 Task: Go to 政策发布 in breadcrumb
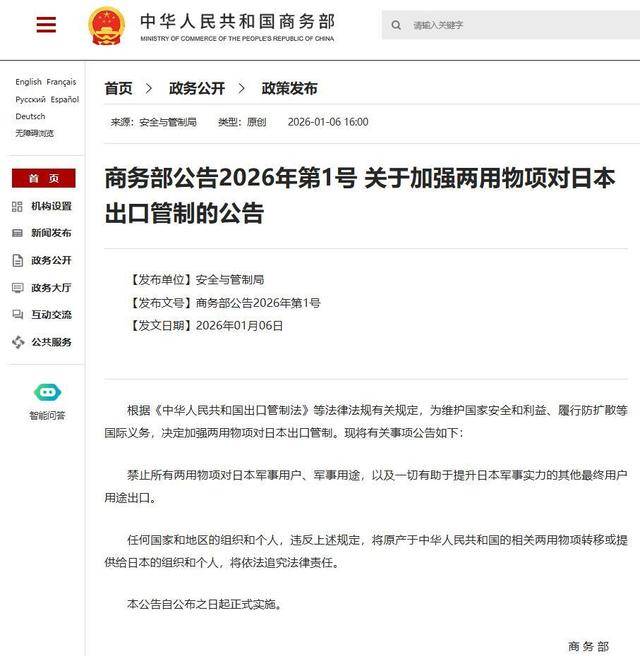click(x=289, y=88)
